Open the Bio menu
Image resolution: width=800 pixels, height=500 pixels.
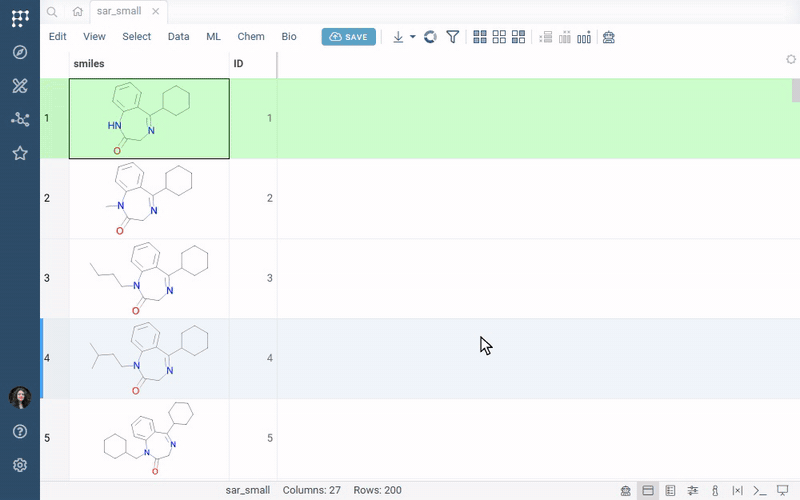point(289,37)
